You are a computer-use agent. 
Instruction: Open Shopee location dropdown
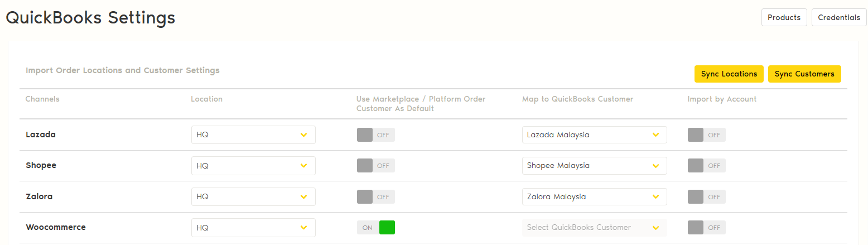pyautogui.click(x=253, y=166)
